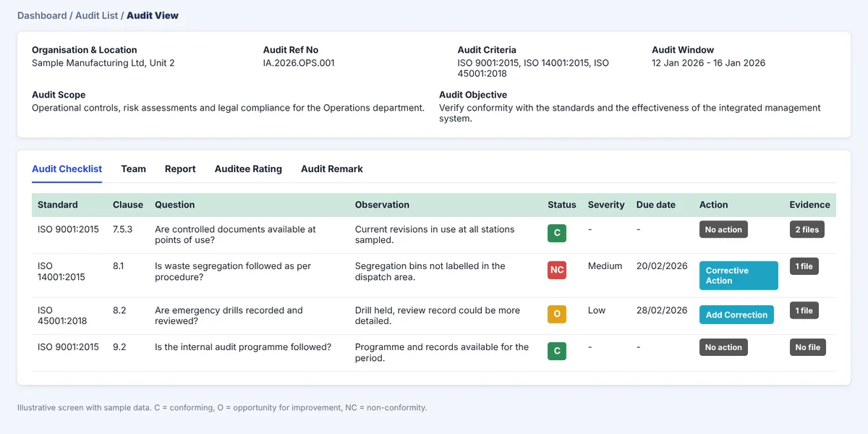
Task: Switch to Auditee Rating tab
Action: tap(248, 169)
